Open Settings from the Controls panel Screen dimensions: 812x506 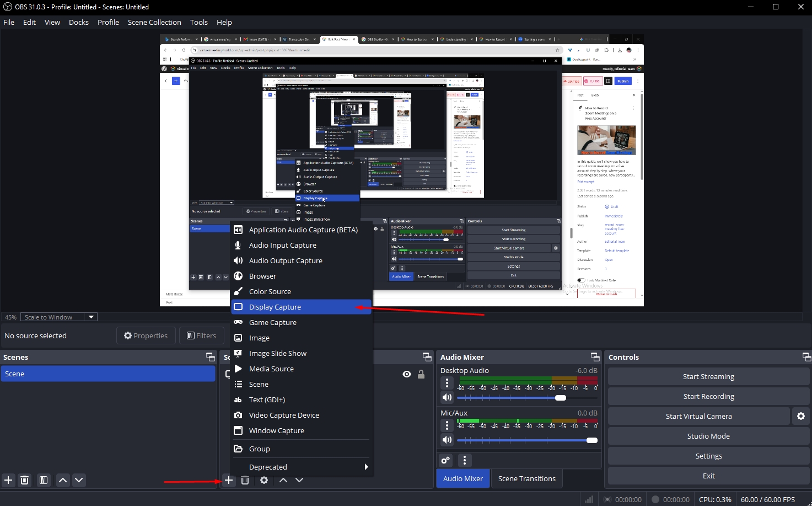tap(708, 456)
